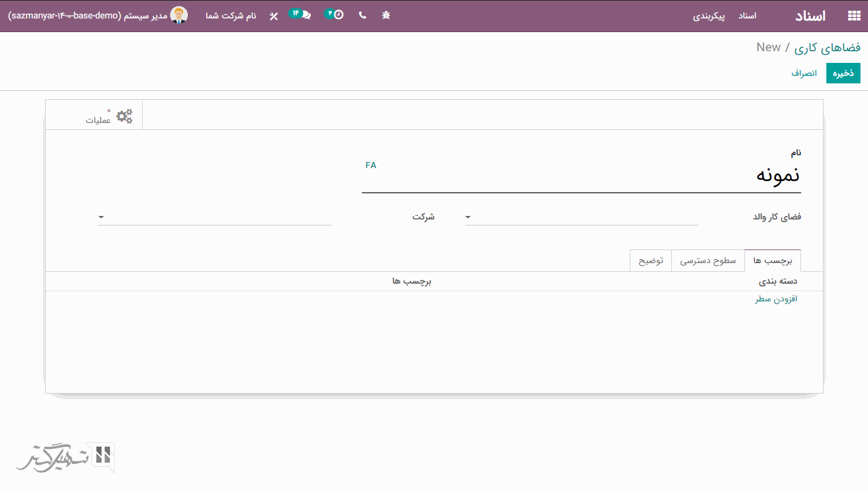Screen dimensions: 868x490
Task: Go to فضاهای کاری breadcrumb
Action: click(x=827, y=48)
